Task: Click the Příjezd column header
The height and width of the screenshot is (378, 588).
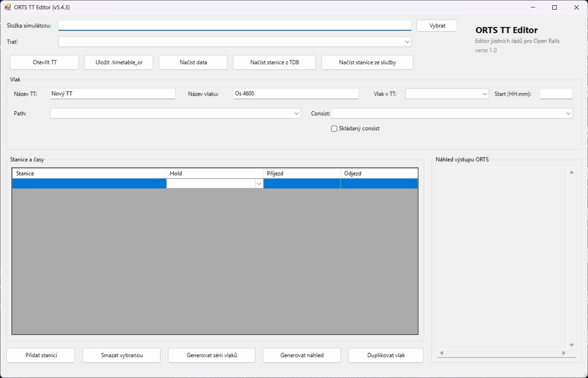Action: click(x=302, y=173)
